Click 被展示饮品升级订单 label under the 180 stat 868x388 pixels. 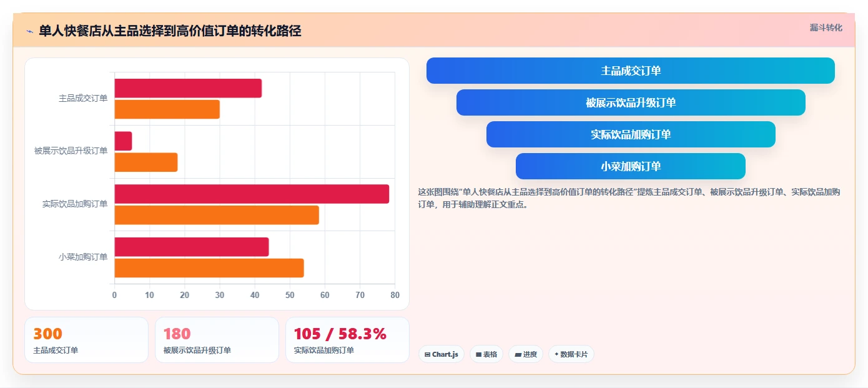pos(197,351)
